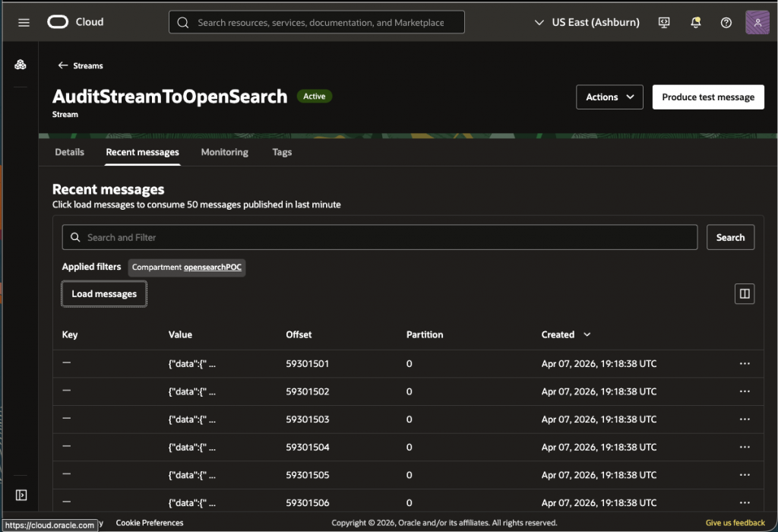Click the sidebar resource icon at top left
778x532 pixels.
21,65
